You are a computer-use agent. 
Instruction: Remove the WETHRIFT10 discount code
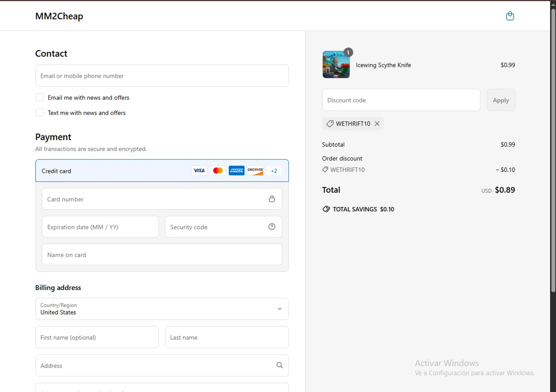377,124
